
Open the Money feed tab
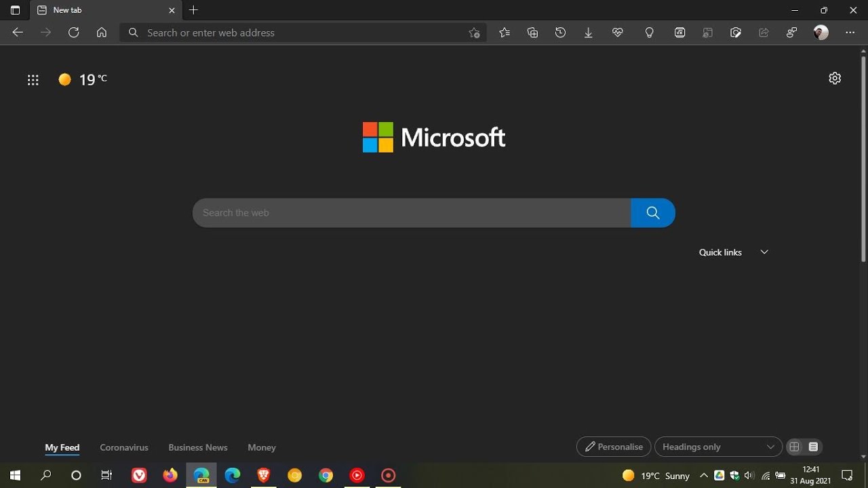(x=262, y=447)
